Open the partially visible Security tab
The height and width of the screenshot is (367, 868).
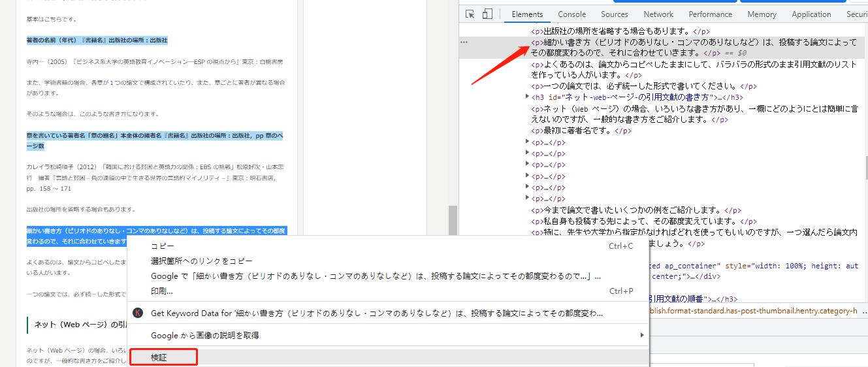pos(856,14)
